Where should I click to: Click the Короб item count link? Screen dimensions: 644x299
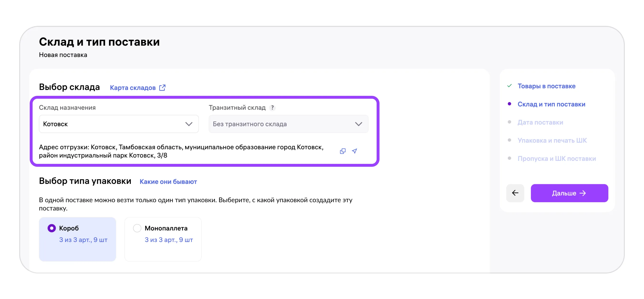click(83, 240)
